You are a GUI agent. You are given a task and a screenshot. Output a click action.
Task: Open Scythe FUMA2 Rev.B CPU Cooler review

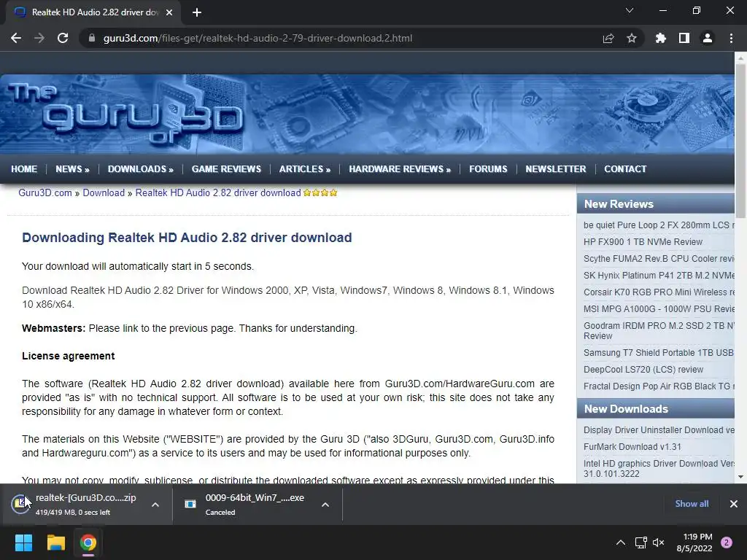659,259
